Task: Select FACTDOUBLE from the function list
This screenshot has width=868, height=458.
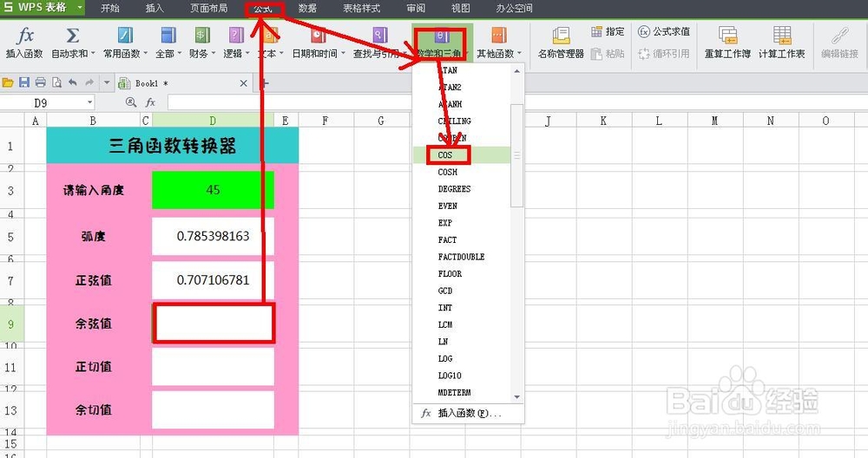Action: (x=462, y=257)
